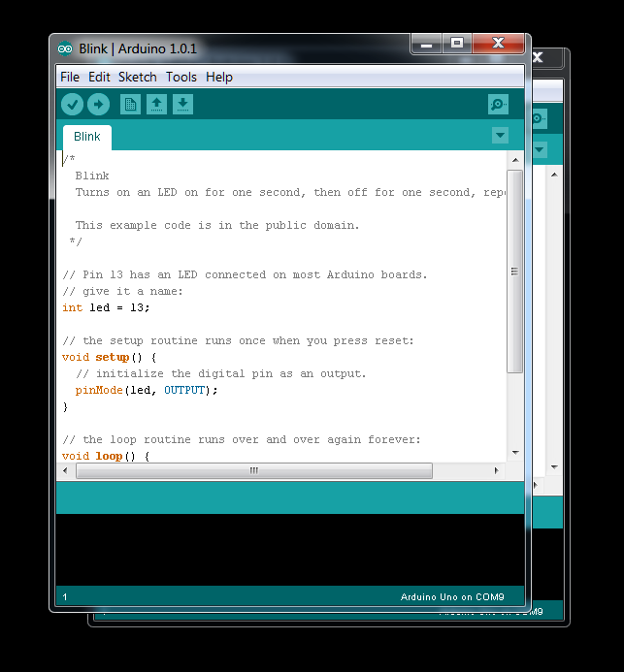Screen dimensions: 624x672
Task: Click the '// give it a name:' comment
Action: [122, 292]
